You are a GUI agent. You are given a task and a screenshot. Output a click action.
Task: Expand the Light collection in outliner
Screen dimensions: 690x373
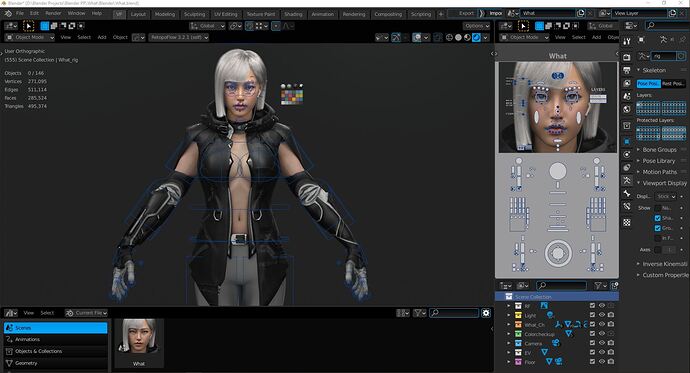click(509, 315)
